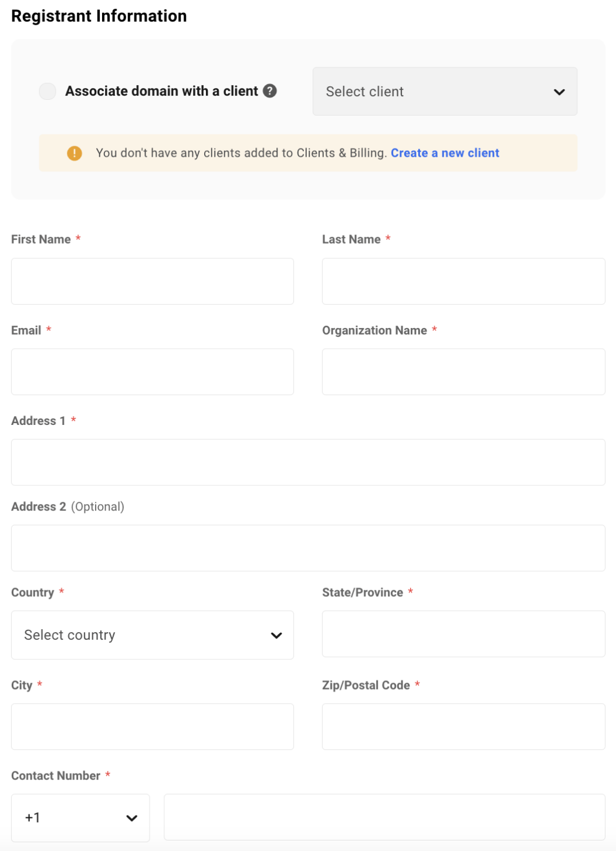Click the optional Address 2 field

(308, 548)
